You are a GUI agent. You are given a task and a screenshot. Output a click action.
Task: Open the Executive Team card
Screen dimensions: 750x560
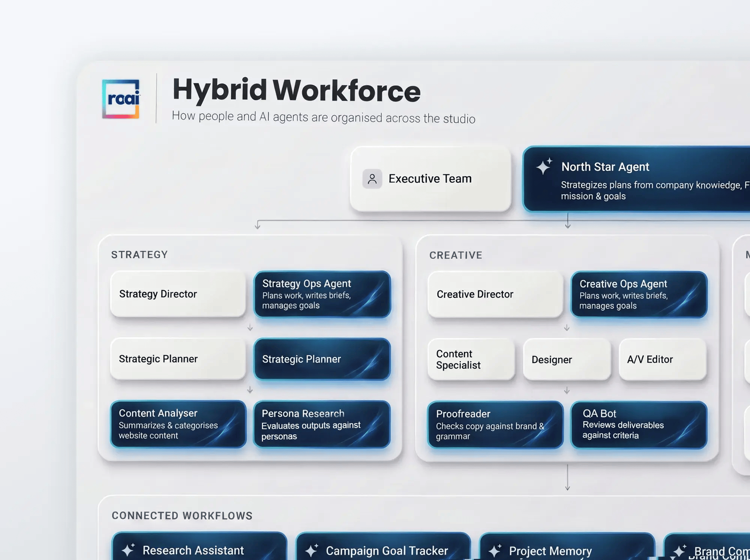tap(430, 179)
